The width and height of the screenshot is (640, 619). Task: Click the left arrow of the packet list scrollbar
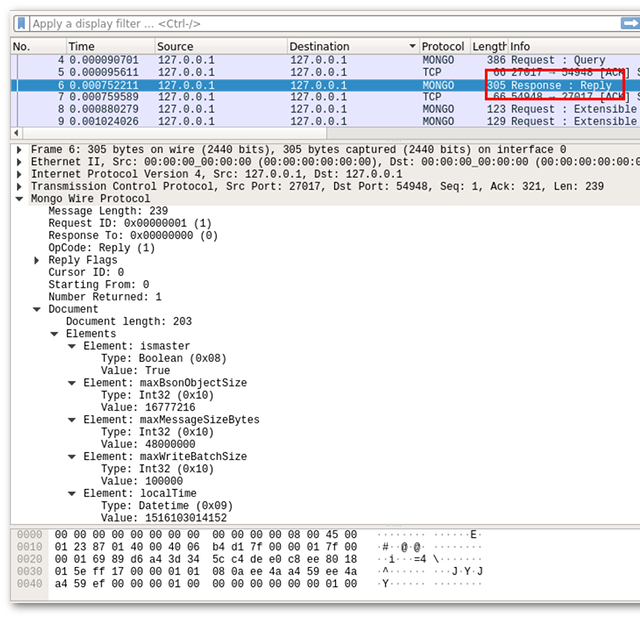16,133
